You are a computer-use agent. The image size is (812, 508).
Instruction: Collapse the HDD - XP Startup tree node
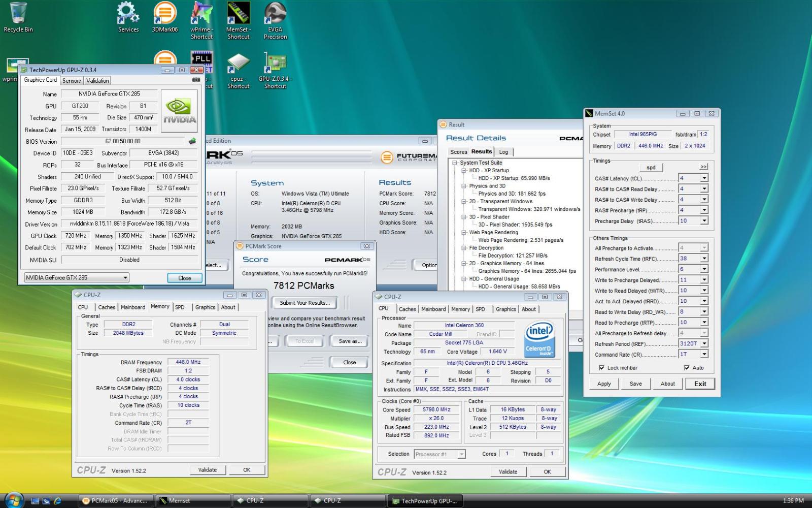[463, 171]
